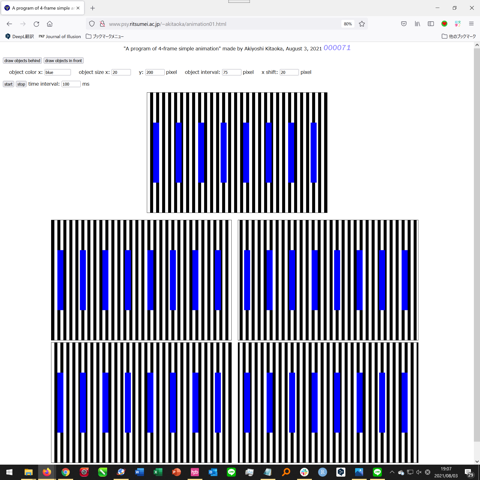Screen dimensions: 480x480
Task: Open PowerPoint from taskbar
Action: click(x=176, y=472)
